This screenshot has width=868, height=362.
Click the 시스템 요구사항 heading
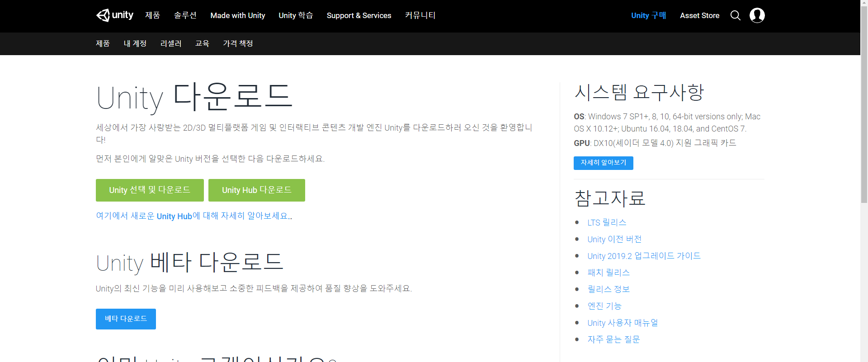pyautogui.click(x=639, y=93)
